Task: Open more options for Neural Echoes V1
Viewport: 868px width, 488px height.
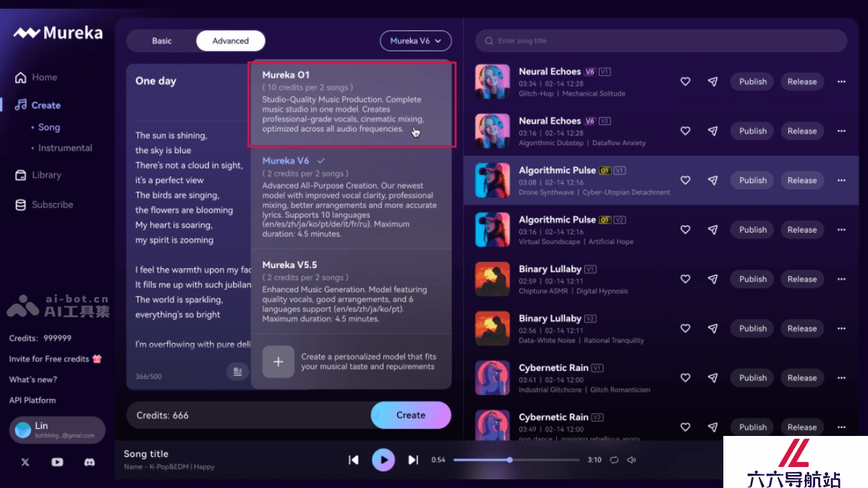Action: coord(841,82)
